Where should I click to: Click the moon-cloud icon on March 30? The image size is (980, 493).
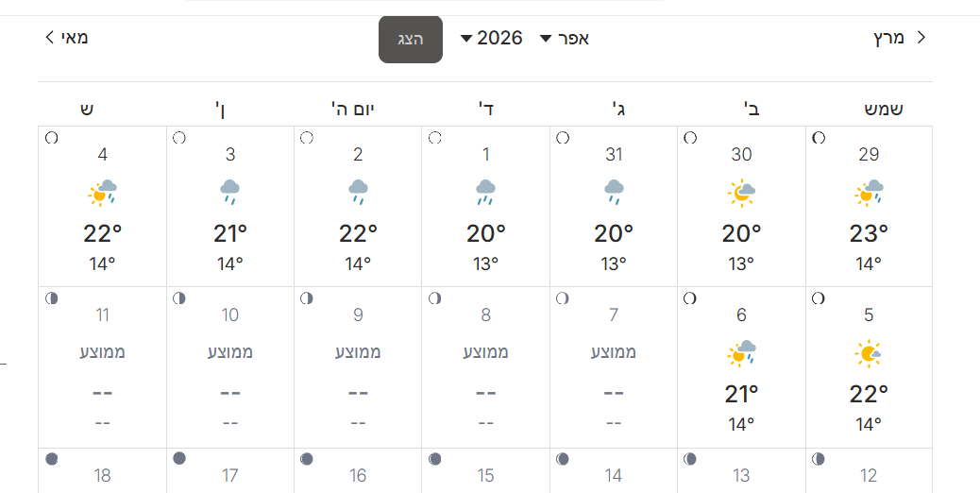(x=741, y=193)
